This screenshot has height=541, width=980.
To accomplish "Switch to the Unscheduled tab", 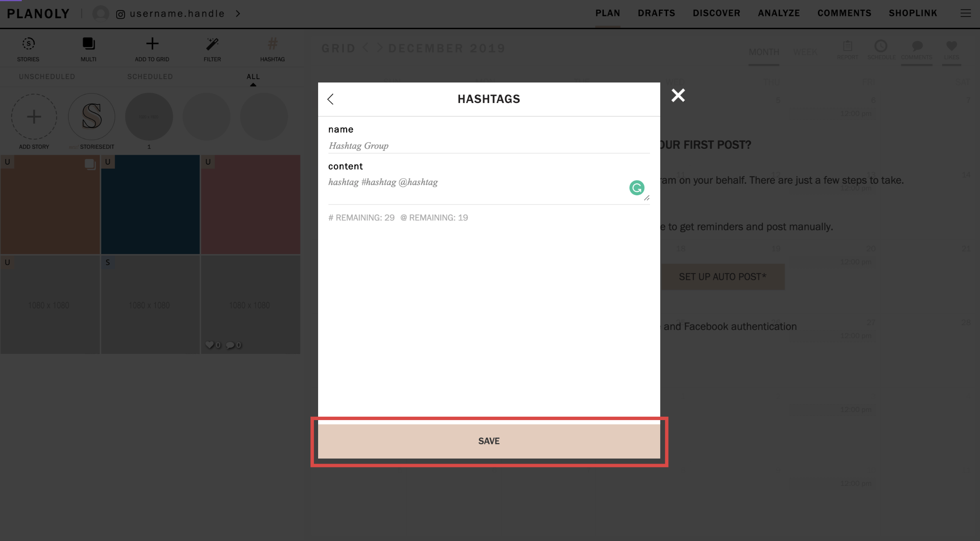I will click(x=47, y=76).
